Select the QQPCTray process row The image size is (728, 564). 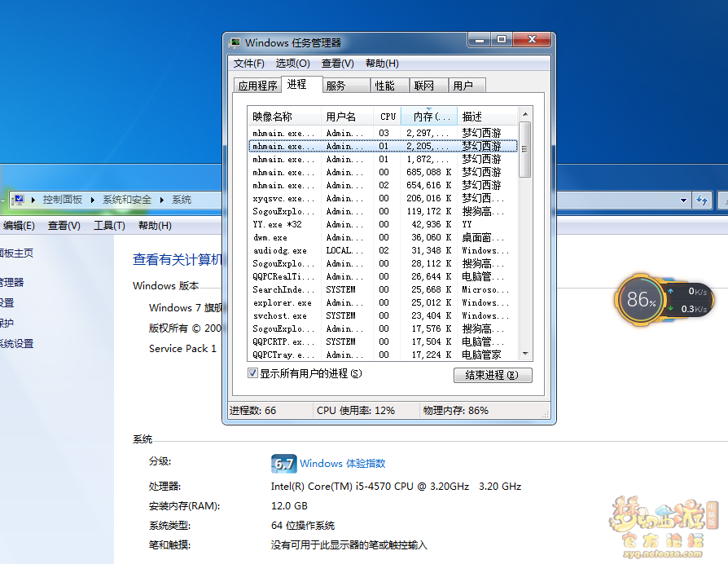383,355
